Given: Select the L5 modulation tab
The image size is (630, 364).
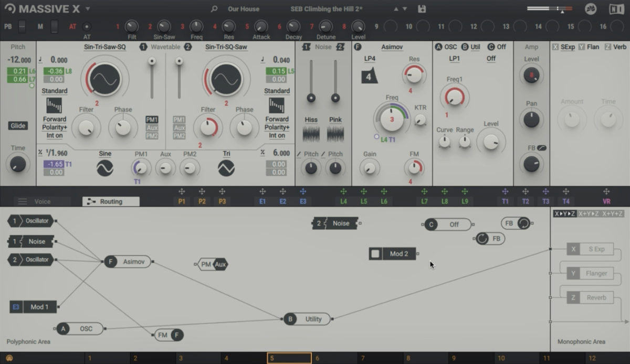Looking at the screenshot, I should (364, 201).
